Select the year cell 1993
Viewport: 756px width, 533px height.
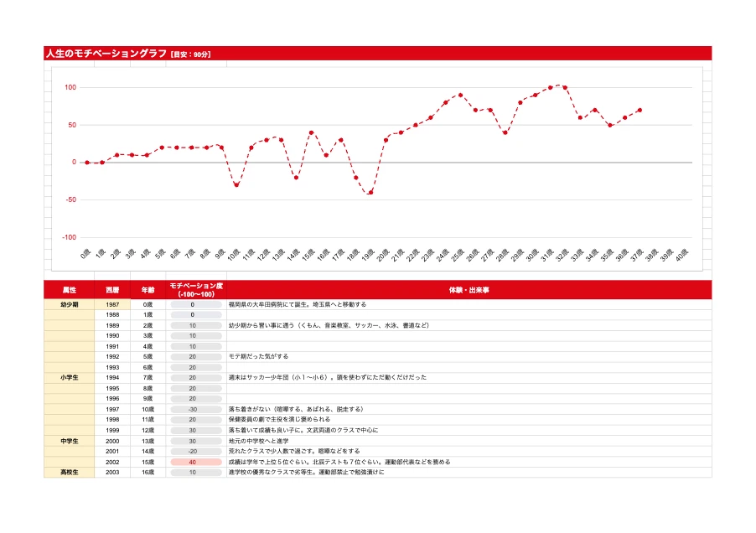[112, 368]
